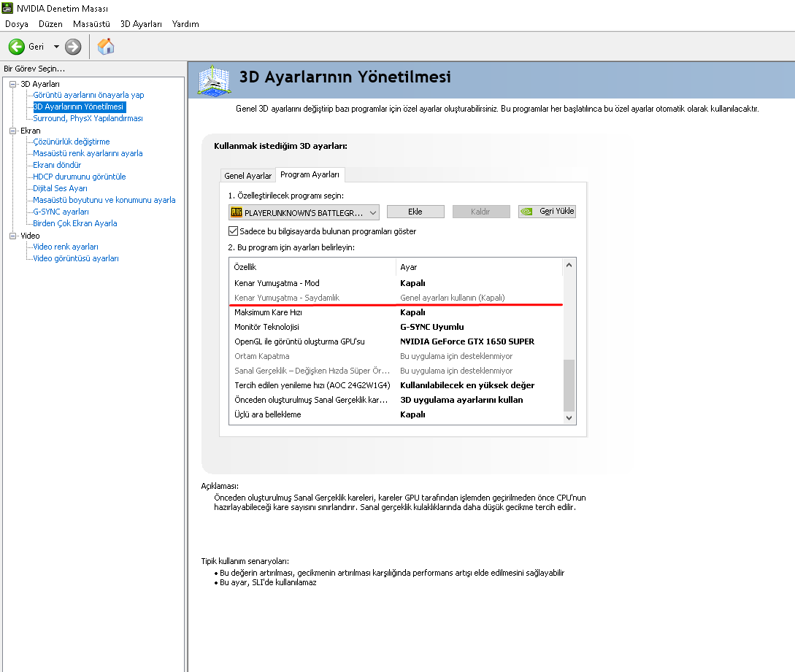Screen dimensions: 795x672
Task: Select the 'Ortam Kapatma' row
Action: click(x=396, y=356)
